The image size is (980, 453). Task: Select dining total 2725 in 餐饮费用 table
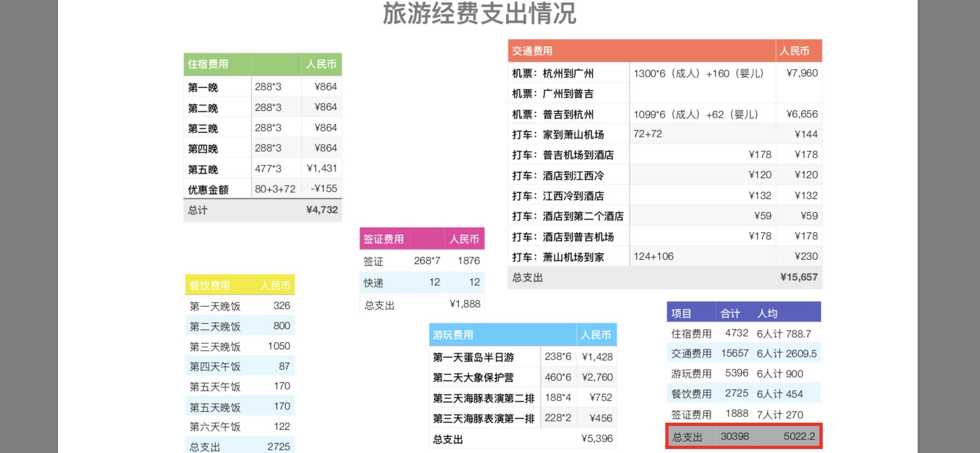click(x=279, y=446)
